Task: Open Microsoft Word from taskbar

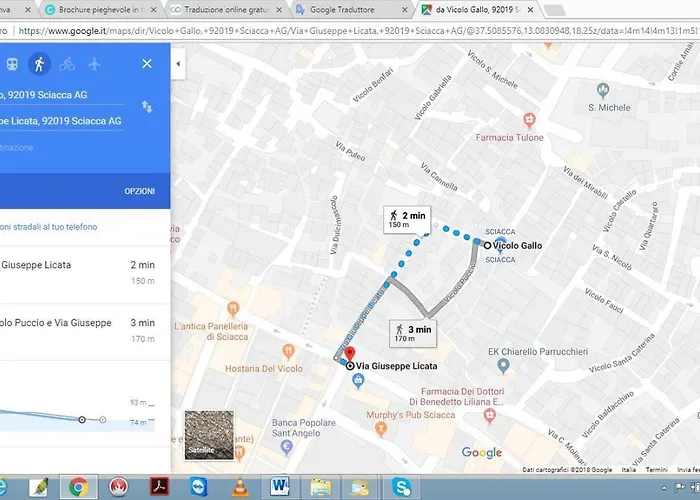Action: click(x=280, y=487)
